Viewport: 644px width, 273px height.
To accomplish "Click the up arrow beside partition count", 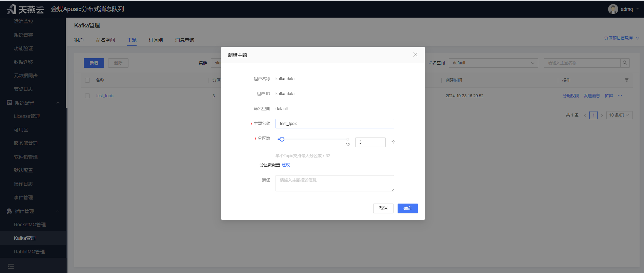I will pos(393,142).
